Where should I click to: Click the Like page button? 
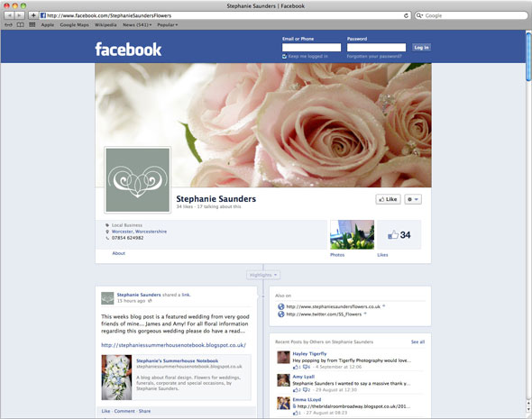point(388,199)
